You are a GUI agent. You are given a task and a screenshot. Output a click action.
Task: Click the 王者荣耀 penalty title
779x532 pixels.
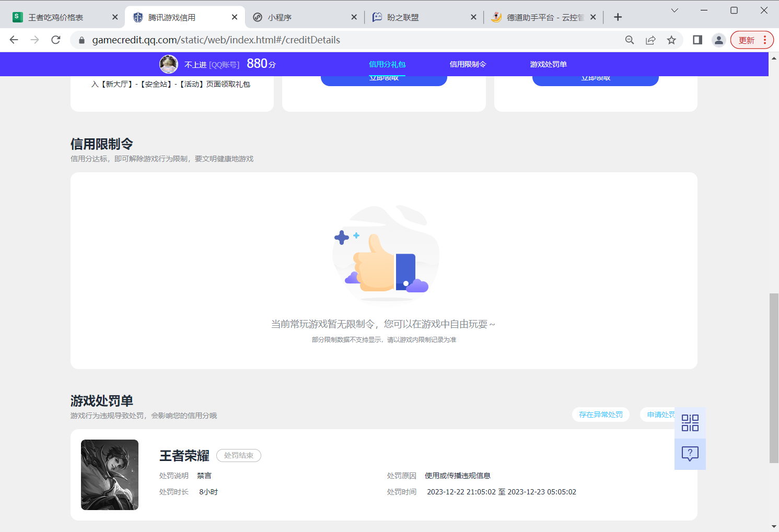184,456
